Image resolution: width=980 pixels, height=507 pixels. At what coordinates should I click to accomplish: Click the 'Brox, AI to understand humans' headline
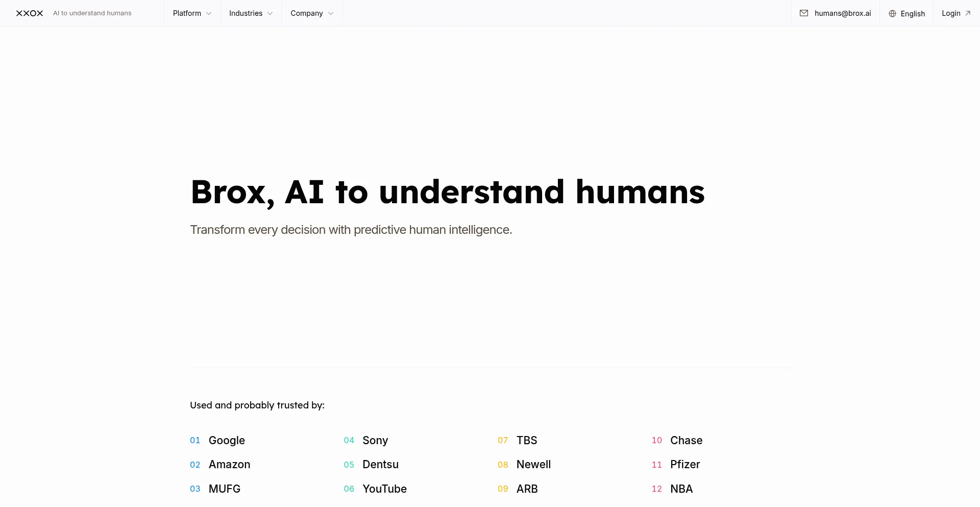(448, 192)
